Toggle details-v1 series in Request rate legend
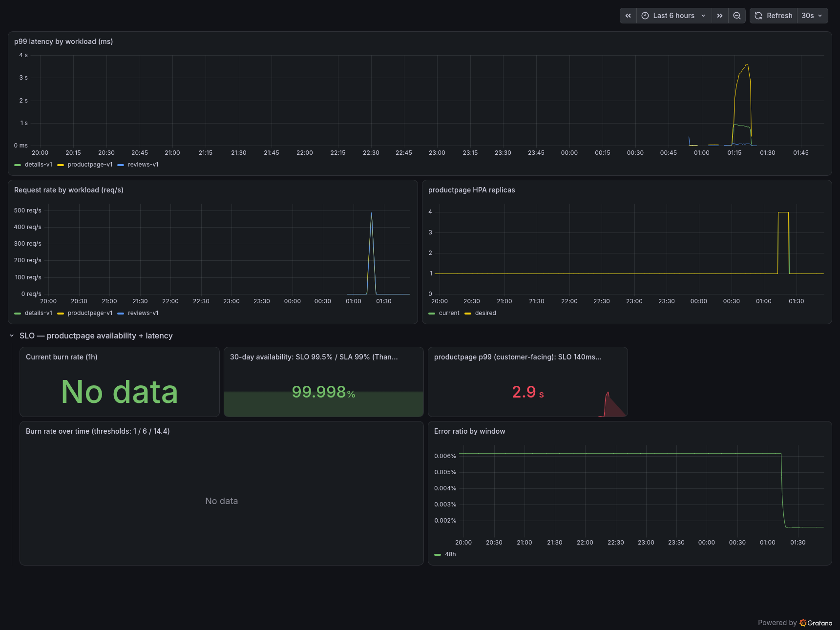Image resolution: width=840 pixels, height=630 pixels. pyautogui.click(x=39, y=313)
